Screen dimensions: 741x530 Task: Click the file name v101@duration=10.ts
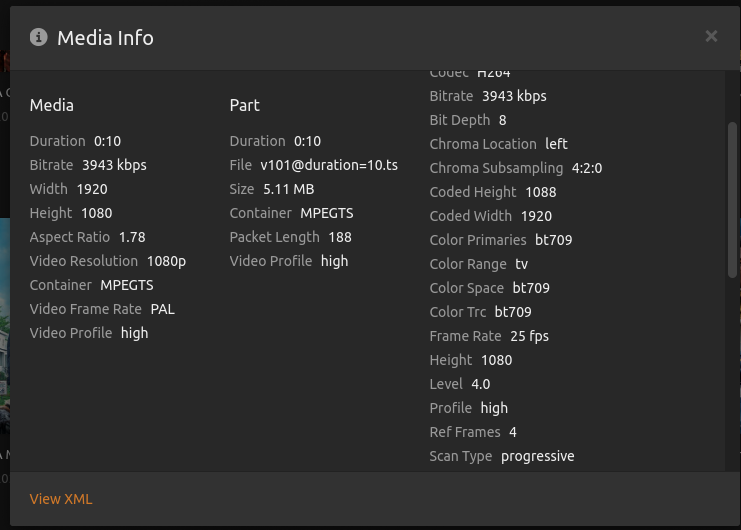pos(329,165)
